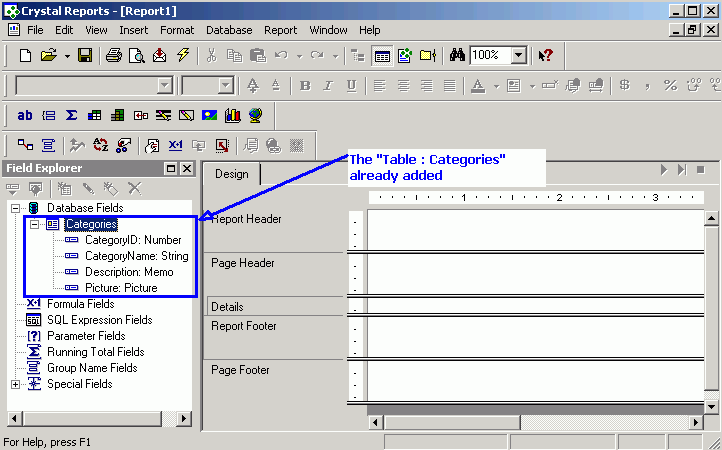722x450 pixels.
Task: Close the Field Explorer panel
Action: (x=186, y=169)
